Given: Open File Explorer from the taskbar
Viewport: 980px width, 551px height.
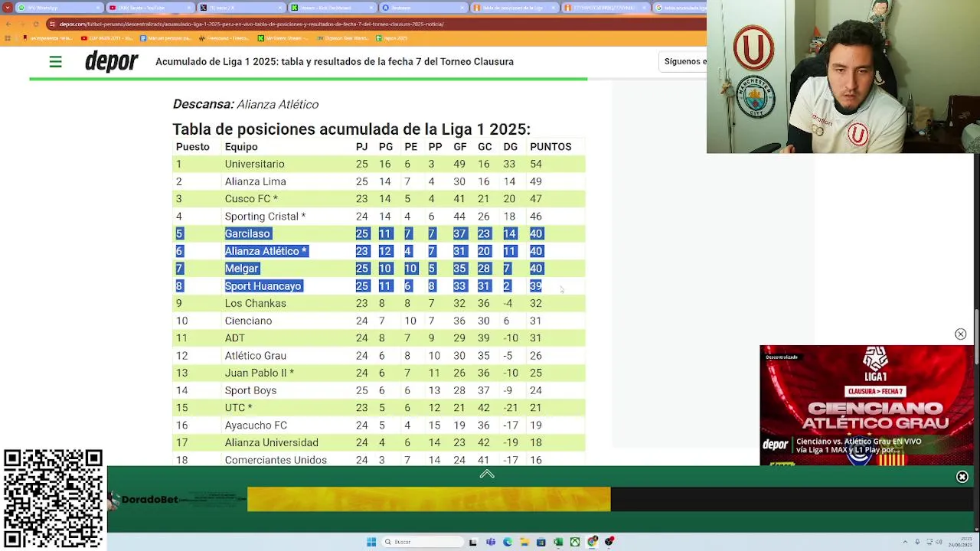Looking at the screenshot, I should pyautogui.click(x=524, y=542).
